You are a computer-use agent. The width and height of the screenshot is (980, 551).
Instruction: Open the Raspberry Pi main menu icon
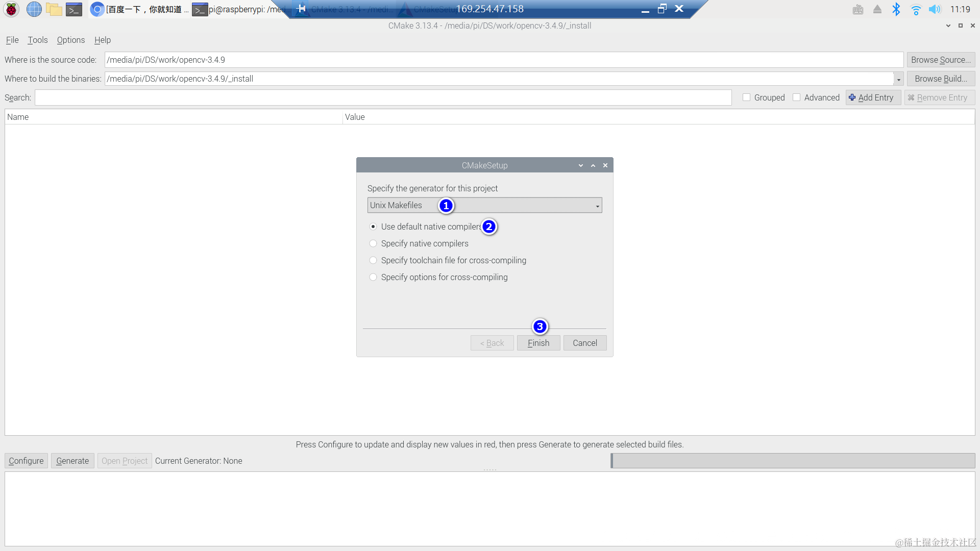coord(11,9)
